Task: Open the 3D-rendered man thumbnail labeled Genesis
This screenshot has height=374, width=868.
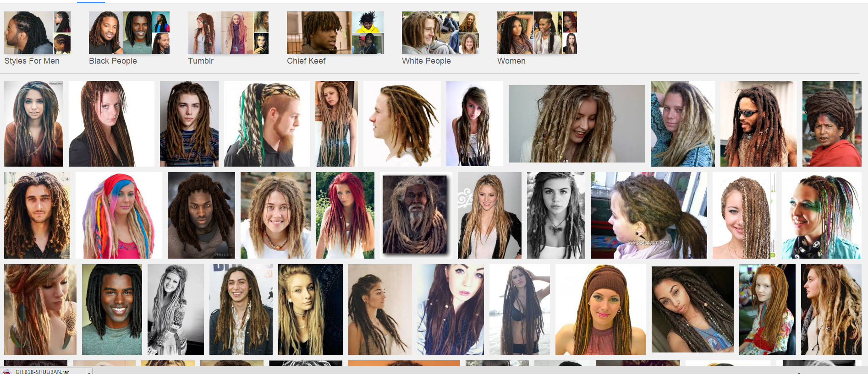Action: (x=201, y=215)
